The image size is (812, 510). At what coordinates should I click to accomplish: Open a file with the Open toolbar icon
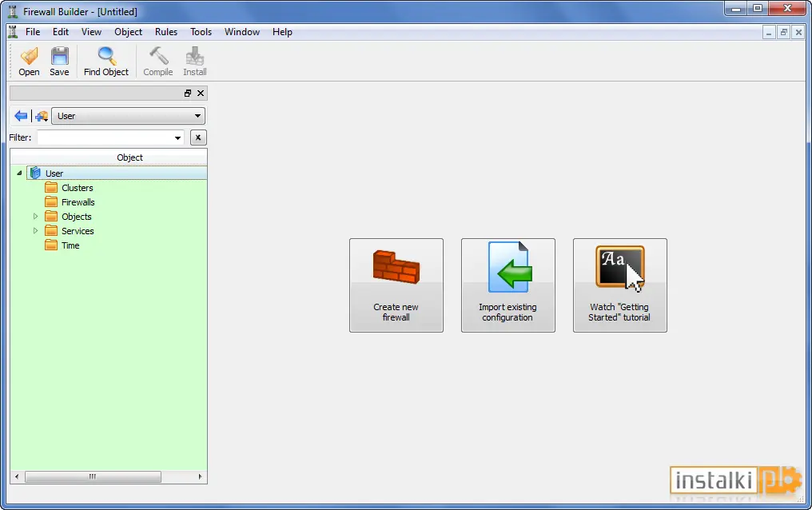(29, 62)
